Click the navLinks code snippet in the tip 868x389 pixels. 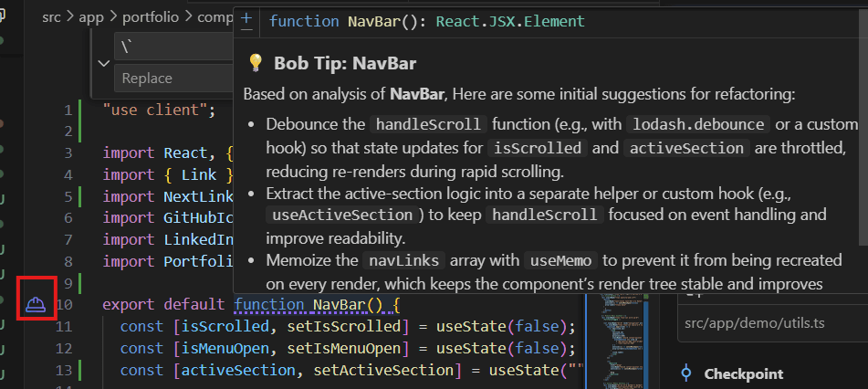click(403, 260)
